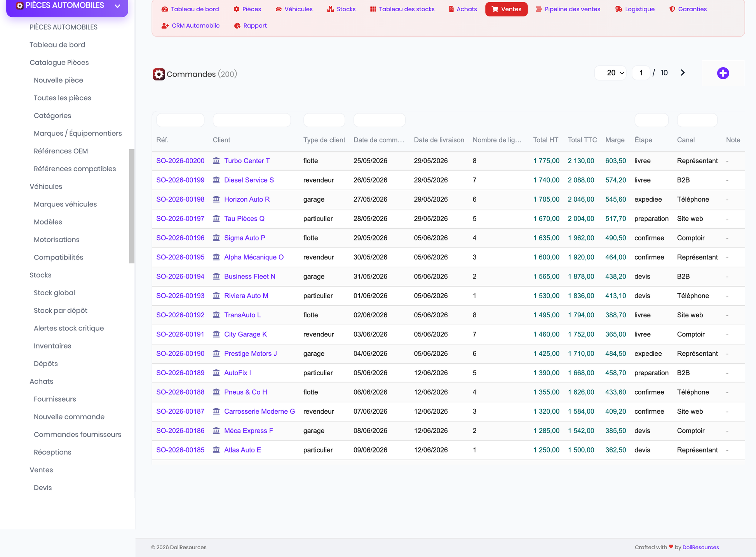Click company icon beside Riviera Auto M

click(x=216, y=296)
